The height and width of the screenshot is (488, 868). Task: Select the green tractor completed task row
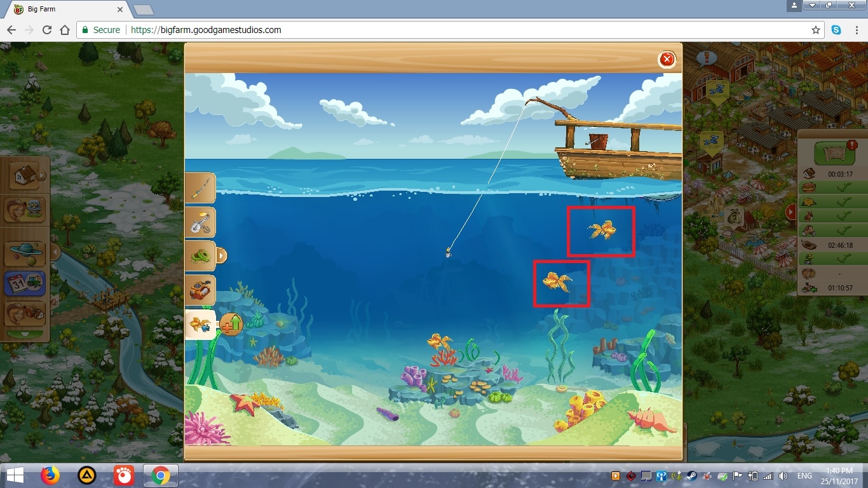coord(834,259)
